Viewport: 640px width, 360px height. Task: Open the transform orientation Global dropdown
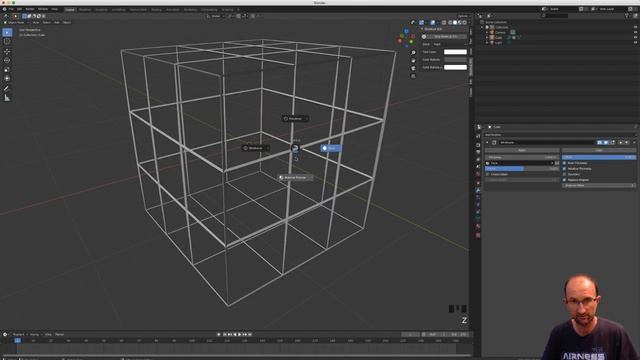click(x=215, y=16)
